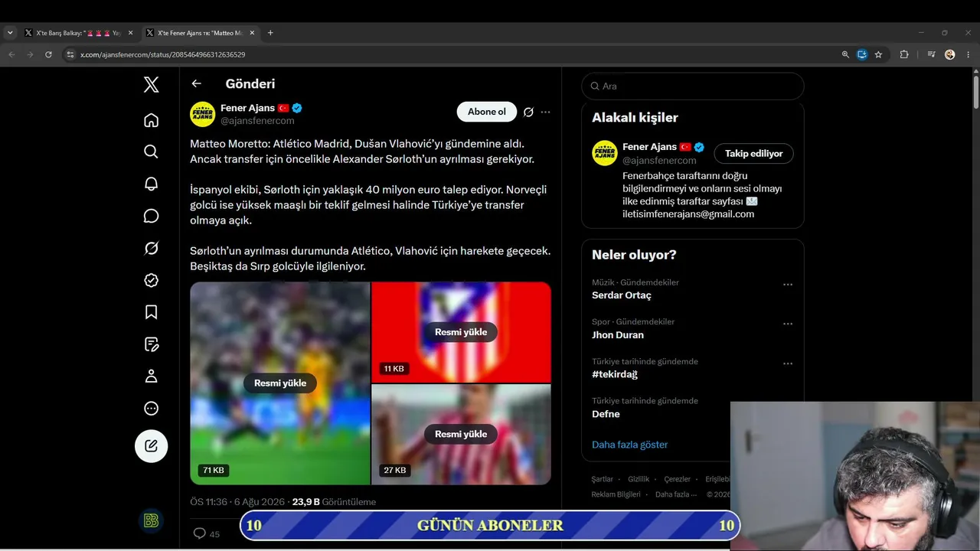Expand the footer 'Daha fazla' menu
This screenshot has height=551, width=980.
coord(676,494)
